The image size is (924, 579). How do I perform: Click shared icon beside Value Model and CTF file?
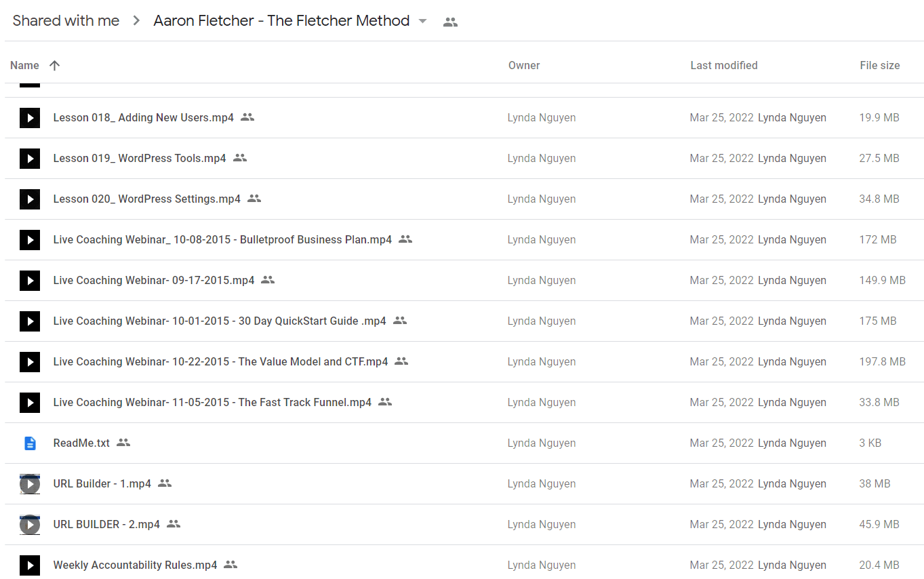pos(401,361)
